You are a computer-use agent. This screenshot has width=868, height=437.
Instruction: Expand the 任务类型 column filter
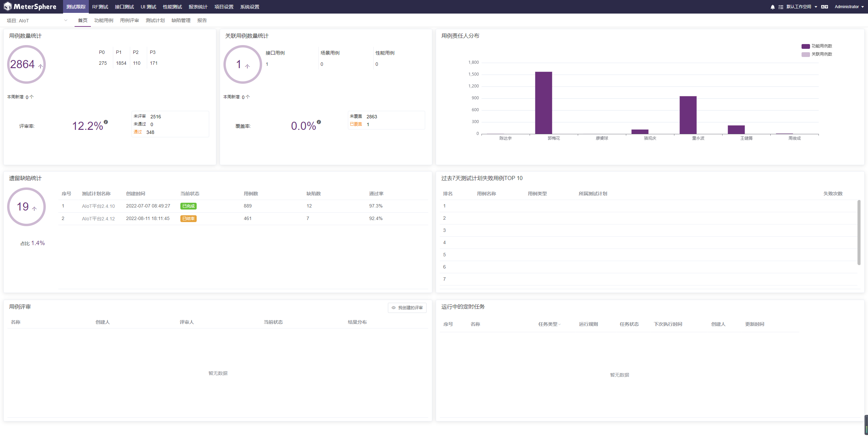pos(559,324)
